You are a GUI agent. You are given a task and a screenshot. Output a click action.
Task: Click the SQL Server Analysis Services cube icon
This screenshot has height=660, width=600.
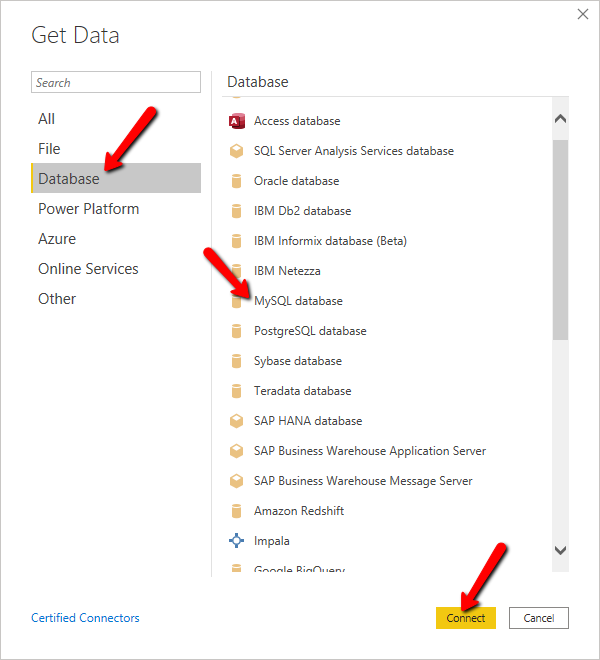[237, 151]
